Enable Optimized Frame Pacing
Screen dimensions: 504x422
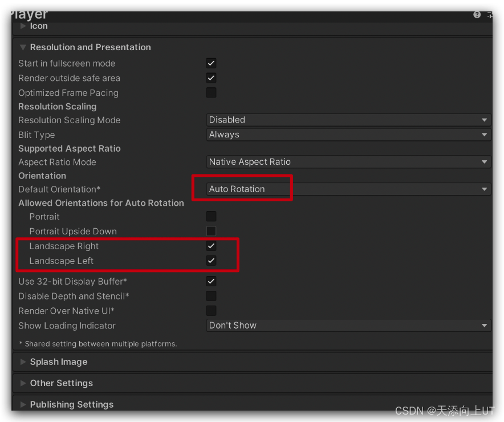[211, 93]
